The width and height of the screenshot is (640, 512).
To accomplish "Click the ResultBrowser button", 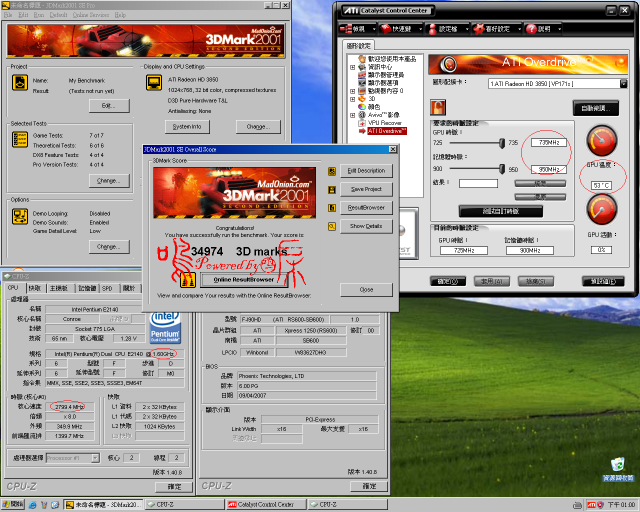I will click(366, 208).
